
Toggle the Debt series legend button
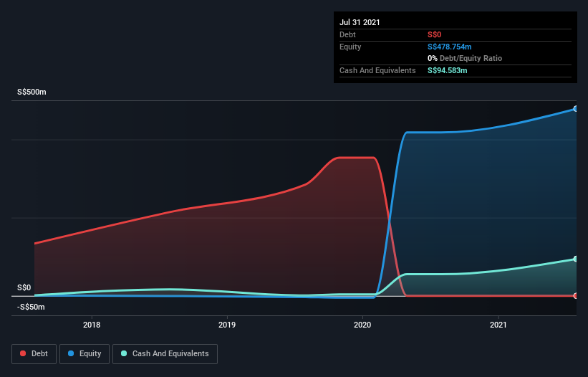click(34, 354)
